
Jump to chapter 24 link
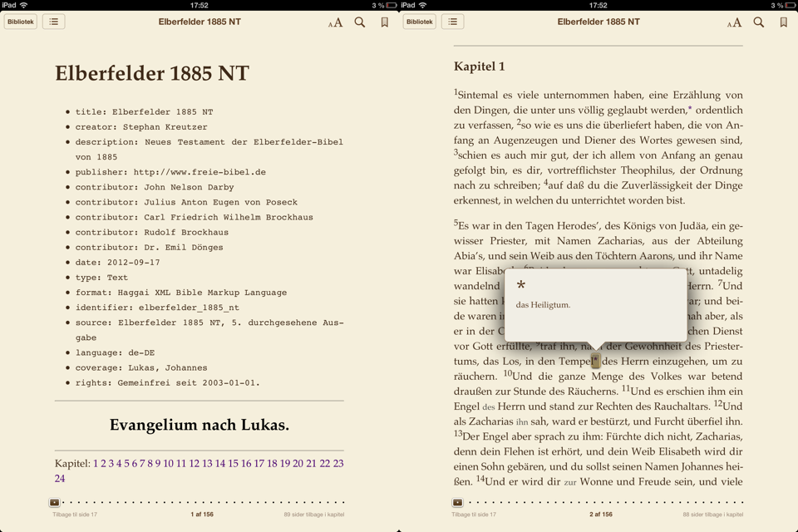(60, 479)
